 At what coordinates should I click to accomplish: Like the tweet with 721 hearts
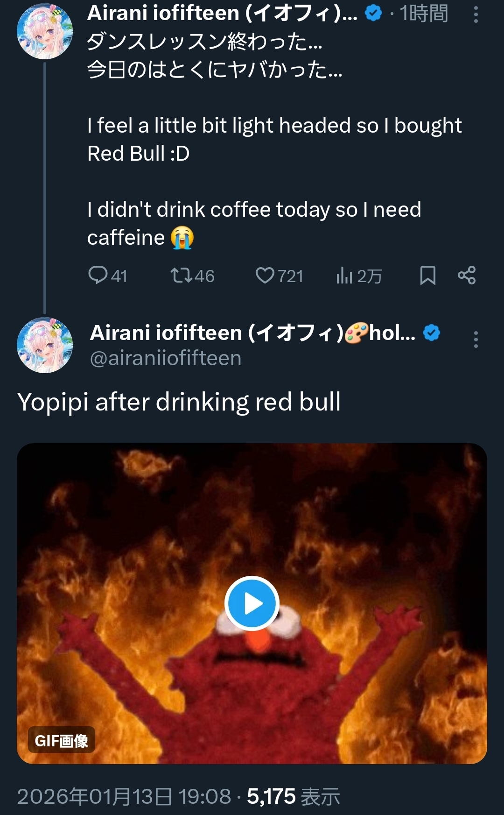click(x=265, y=275)
